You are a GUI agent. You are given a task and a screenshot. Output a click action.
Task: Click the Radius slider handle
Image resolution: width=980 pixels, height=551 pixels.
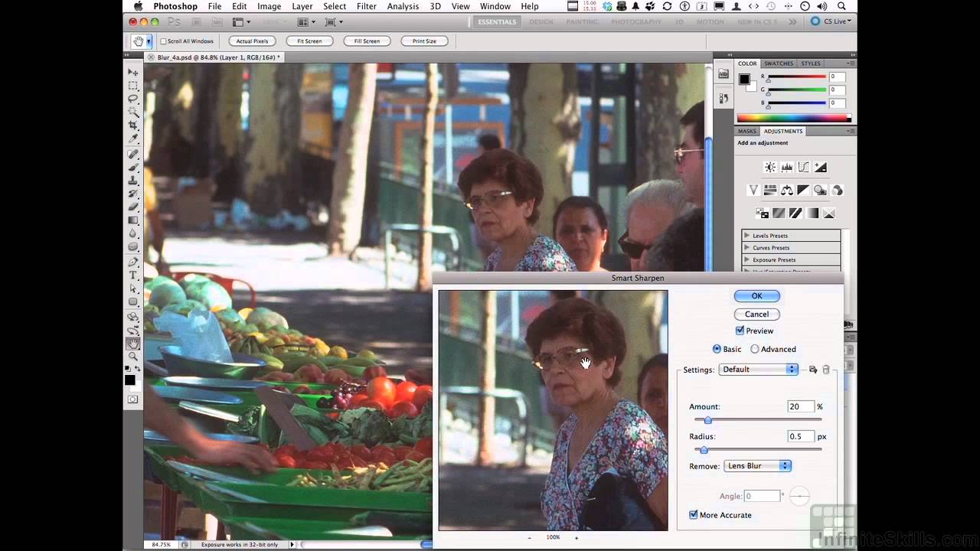pyautogui.click(x=704, y=450)
